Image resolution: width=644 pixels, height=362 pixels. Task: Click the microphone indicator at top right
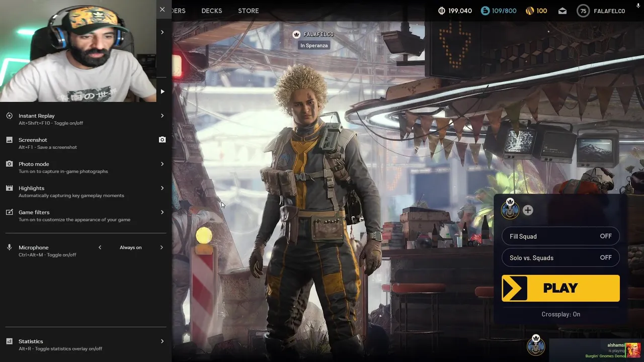tap(638, 5)
